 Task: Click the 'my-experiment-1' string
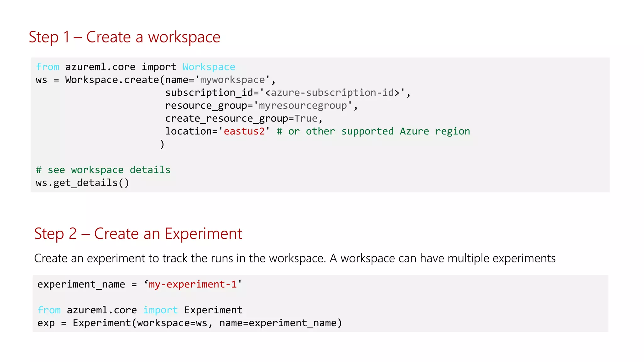193,284
